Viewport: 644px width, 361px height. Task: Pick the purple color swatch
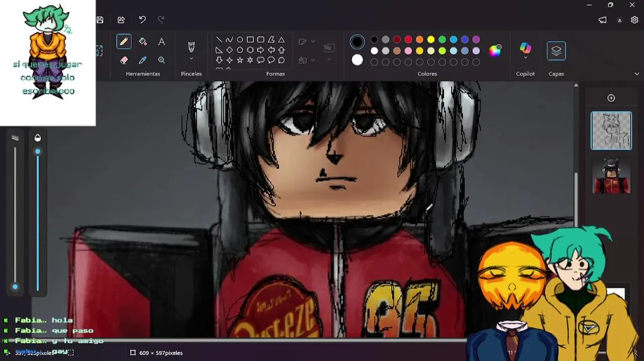pos(476,40)
